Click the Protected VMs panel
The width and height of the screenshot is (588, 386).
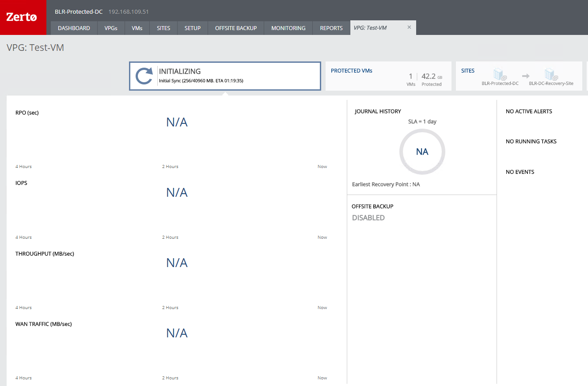(388, 76)
